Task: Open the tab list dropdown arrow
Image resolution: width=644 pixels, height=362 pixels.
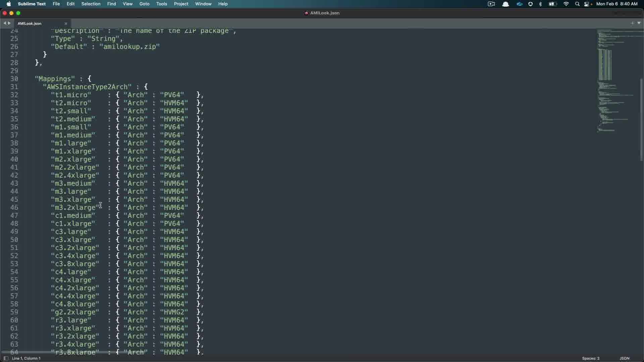Action: click(639, 23)
